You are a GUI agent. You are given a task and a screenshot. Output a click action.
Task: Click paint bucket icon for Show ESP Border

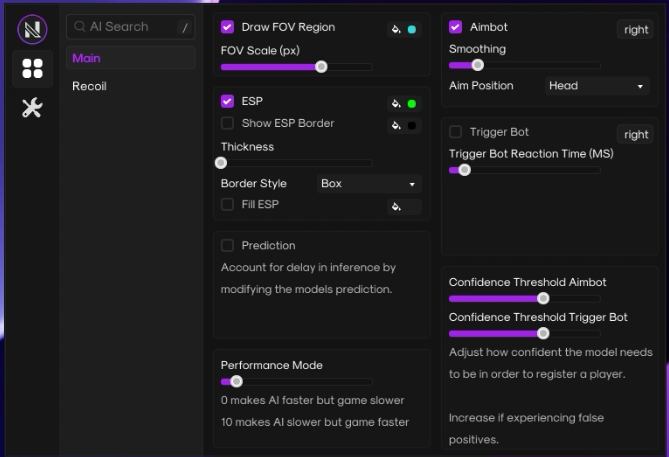click(396, 125)
